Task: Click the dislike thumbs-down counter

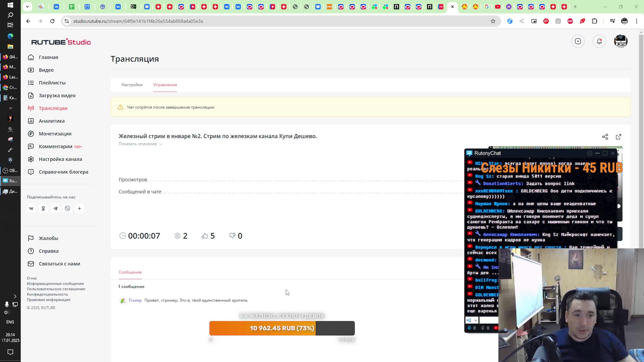Action: (x=236, y=236)
